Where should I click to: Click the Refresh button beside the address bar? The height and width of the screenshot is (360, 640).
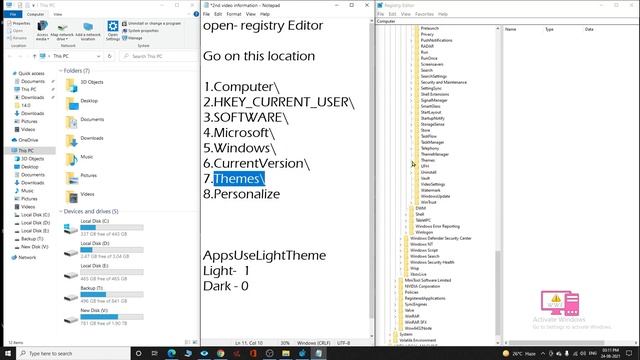click(x=109, y=56)
